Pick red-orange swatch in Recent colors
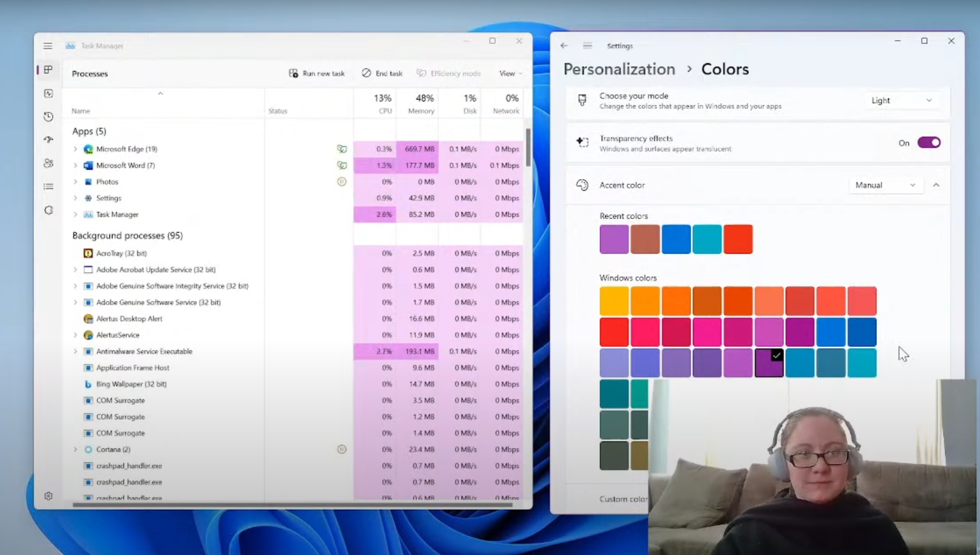The height and width of the screenshot is (555, 980). click(x=738, y=239)
